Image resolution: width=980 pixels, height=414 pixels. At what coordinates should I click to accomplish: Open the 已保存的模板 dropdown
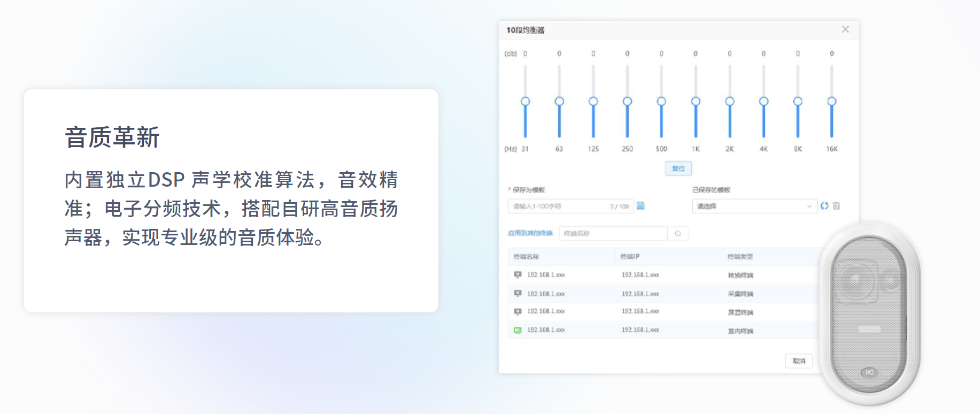754,206
